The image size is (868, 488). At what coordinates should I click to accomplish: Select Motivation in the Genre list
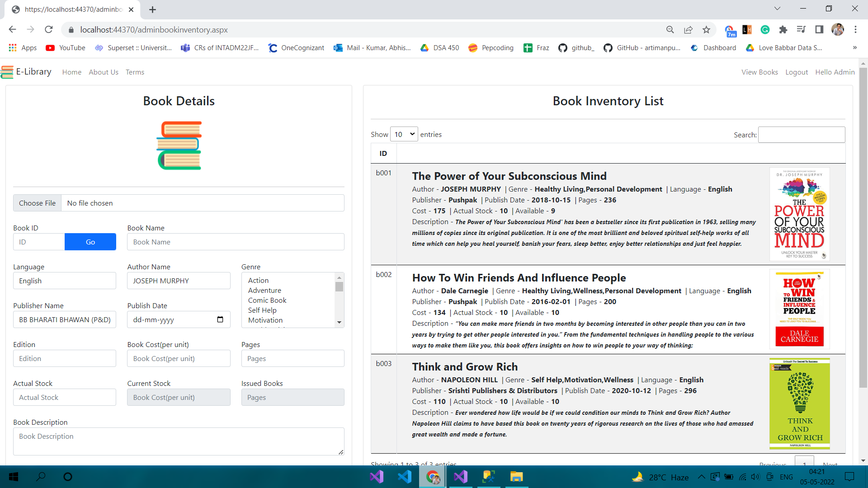[265, 320]
